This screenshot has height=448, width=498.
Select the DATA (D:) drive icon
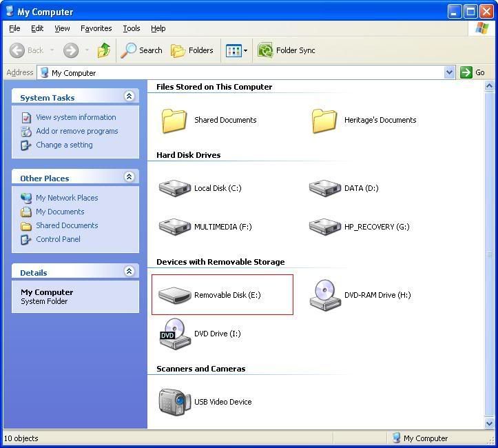coord(324,188)
